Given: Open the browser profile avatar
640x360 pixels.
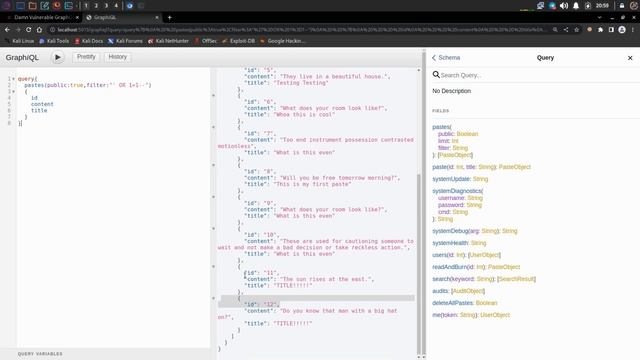Looking at the screenshot, I should 622,30.
